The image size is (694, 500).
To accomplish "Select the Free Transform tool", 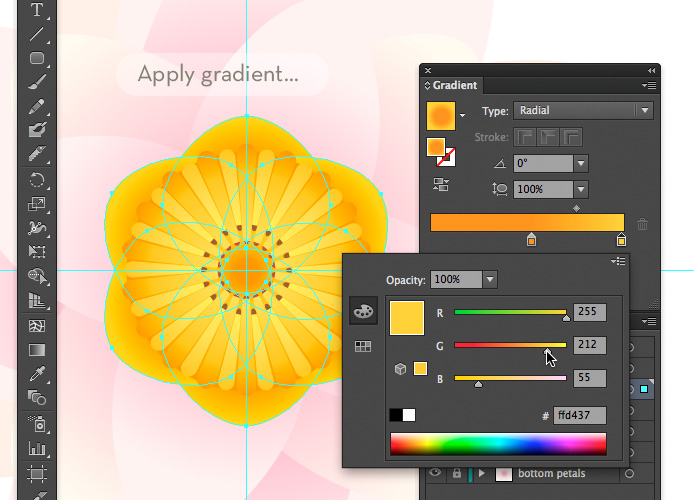I will tap(37, 251).
